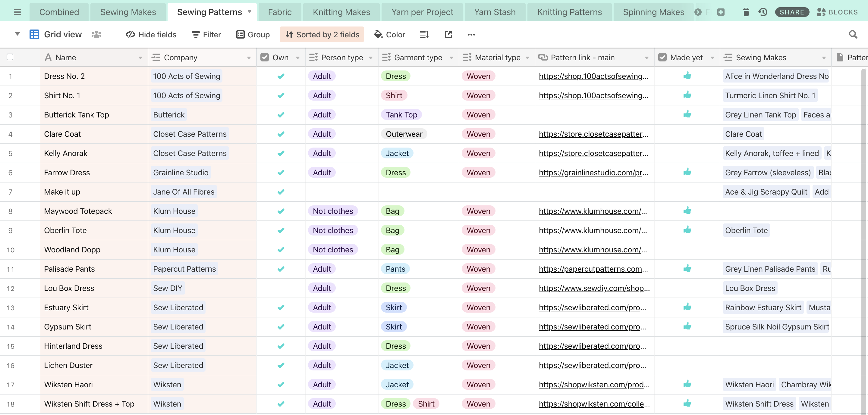Screen dimensions: 868x415
Task: Open the row height icon
Action: coord(424,34)
